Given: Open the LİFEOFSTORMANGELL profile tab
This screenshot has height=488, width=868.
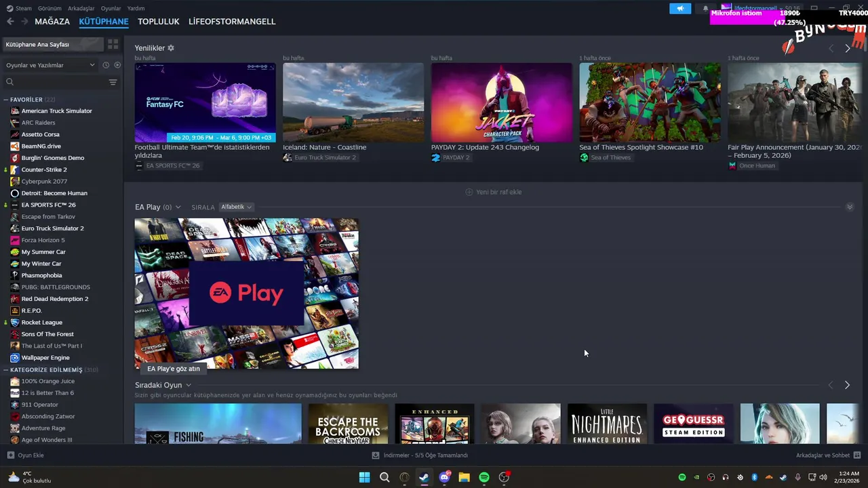Looking at the screenshot, I should point(232,22).
